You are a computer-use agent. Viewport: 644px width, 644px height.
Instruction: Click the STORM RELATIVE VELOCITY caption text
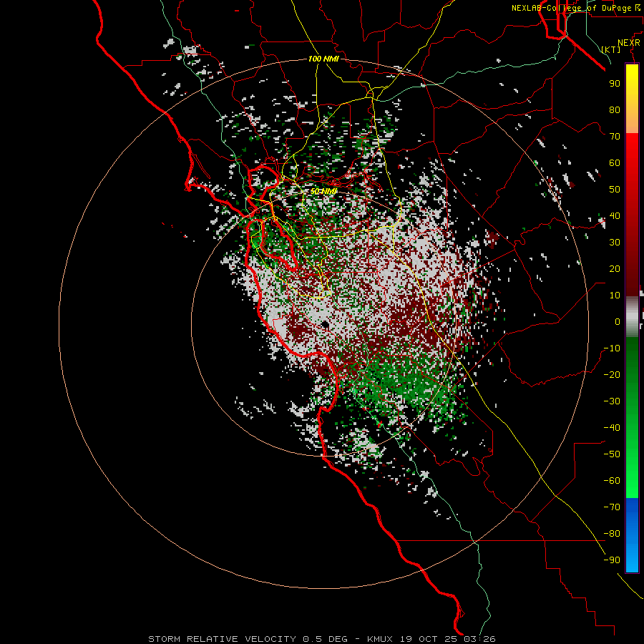pos(222,639)
